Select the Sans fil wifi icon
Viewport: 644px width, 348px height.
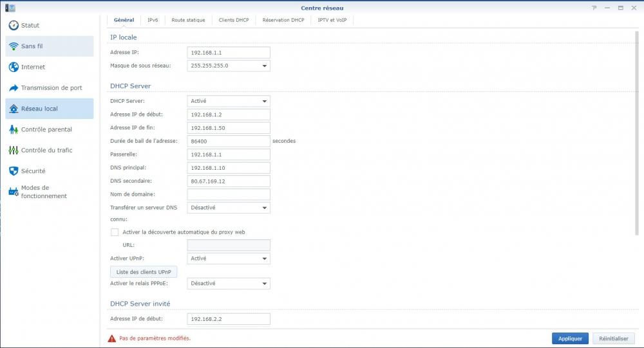(14, 46)
